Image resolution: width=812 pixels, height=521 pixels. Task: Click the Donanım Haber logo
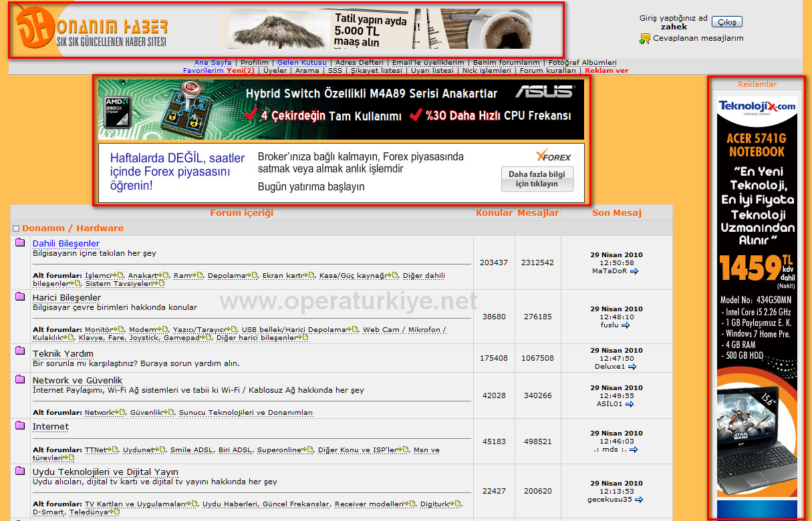(x=92, y=28)
